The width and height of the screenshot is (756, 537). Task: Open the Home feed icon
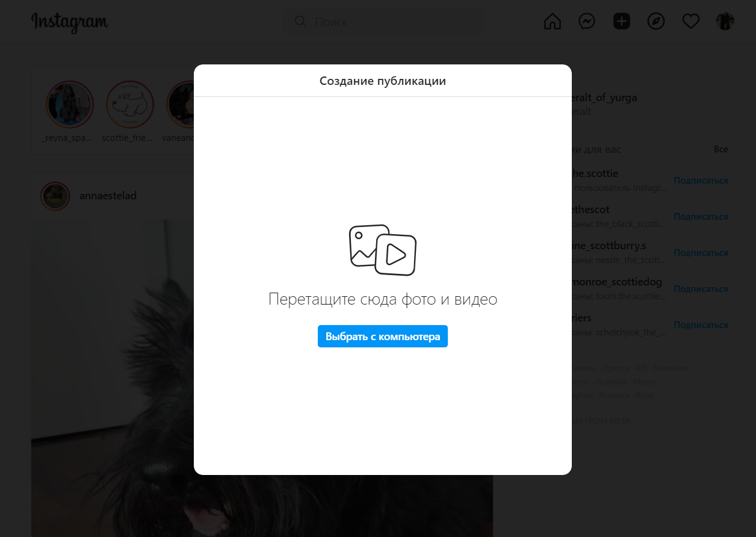pos(552,22)
